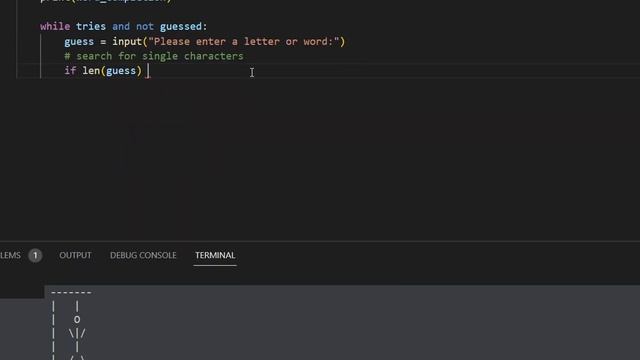Click the "input" function call

[127, 42]
